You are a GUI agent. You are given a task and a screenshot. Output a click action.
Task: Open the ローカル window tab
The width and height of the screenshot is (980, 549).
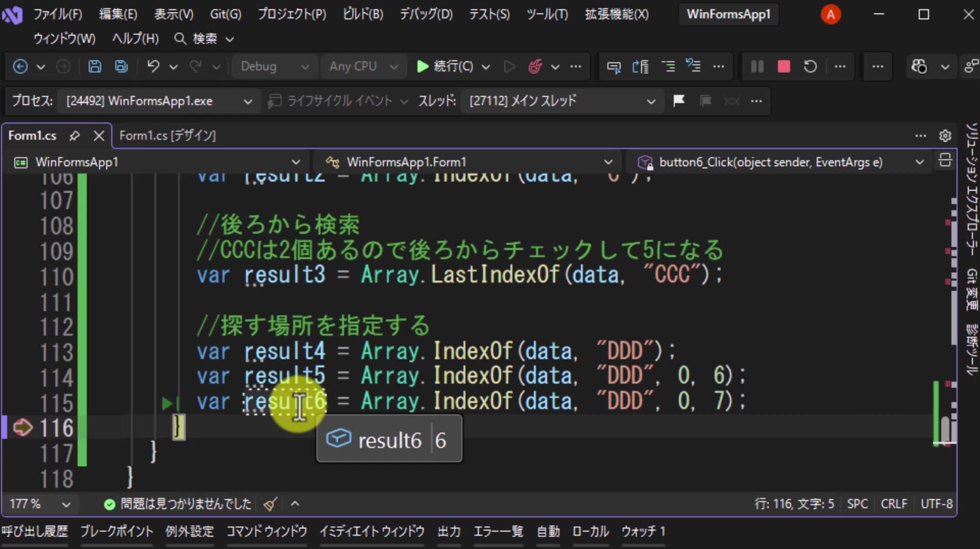(x=591, y=532)
